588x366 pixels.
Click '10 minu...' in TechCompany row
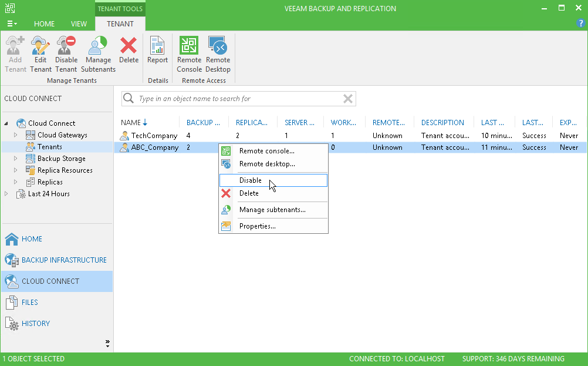(496, 136)
